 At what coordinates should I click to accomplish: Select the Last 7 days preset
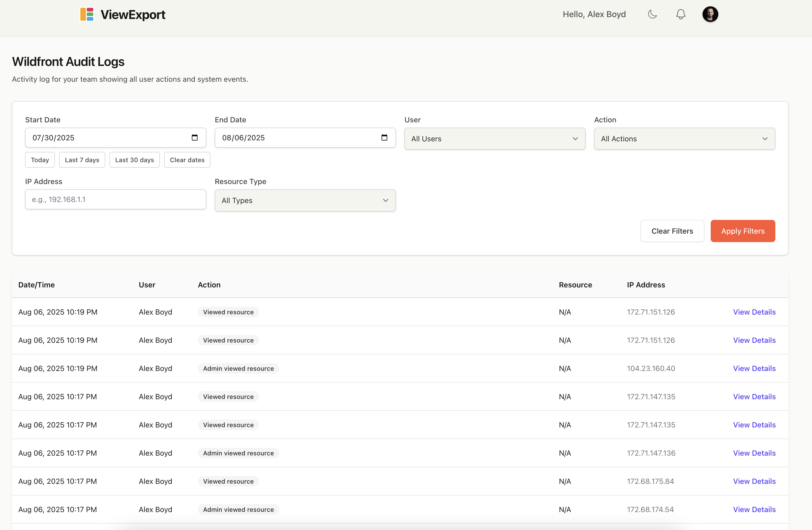[x=82, y=160]
